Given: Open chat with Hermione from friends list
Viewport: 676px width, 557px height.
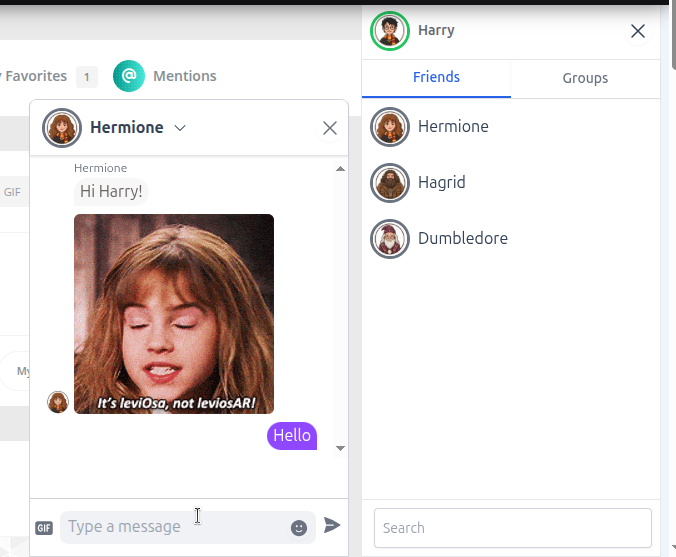Looking at the screenshot, I should pos(453,127).
